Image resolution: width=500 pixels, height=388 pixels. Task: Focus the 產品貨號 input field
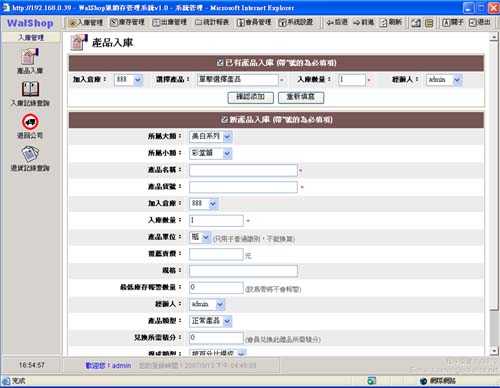coord(243,187)
